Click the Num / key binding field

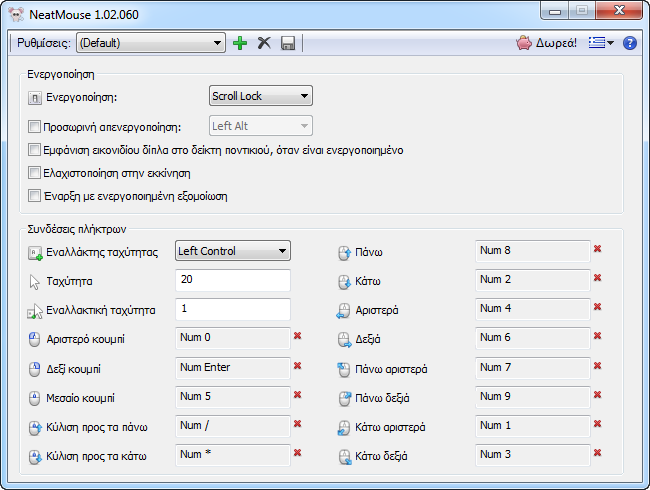233,426
